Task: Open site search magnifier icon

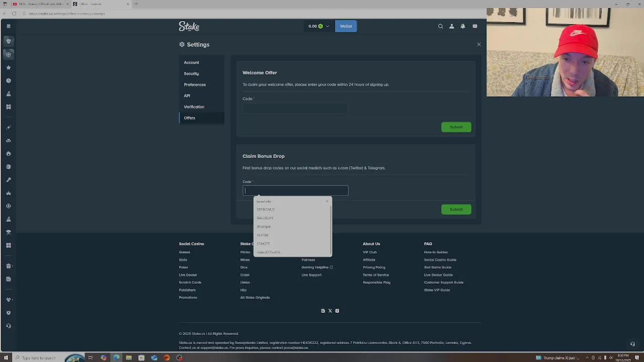Action: (440, 26)
